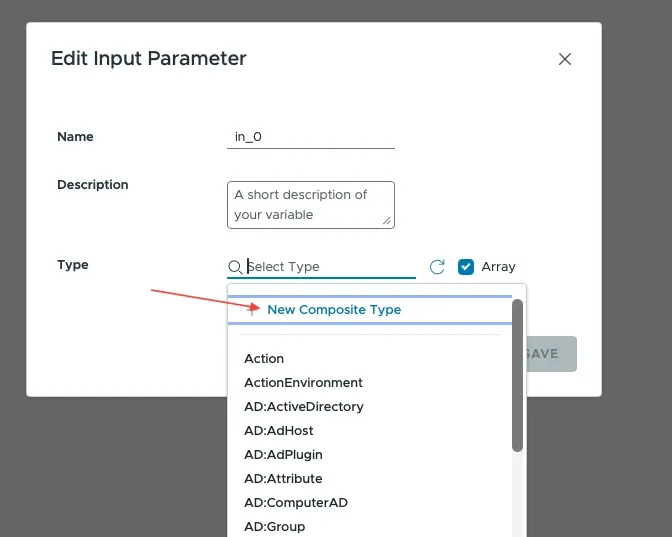The height and width of the screenshot is (537, 672).
Task: Click the Array checkbox label
Action: coord(498,267)
